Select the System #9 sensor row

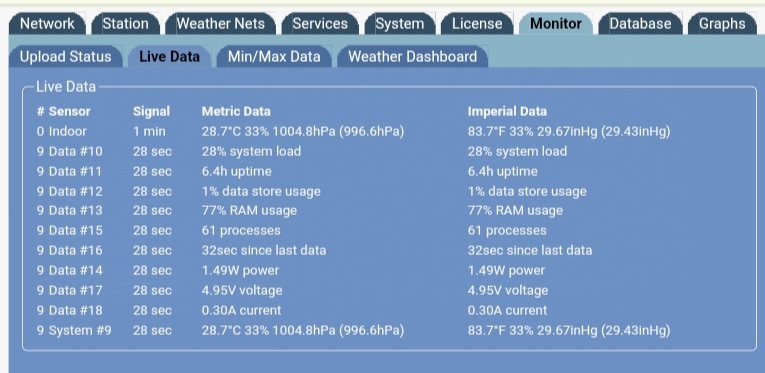[353, 331]
